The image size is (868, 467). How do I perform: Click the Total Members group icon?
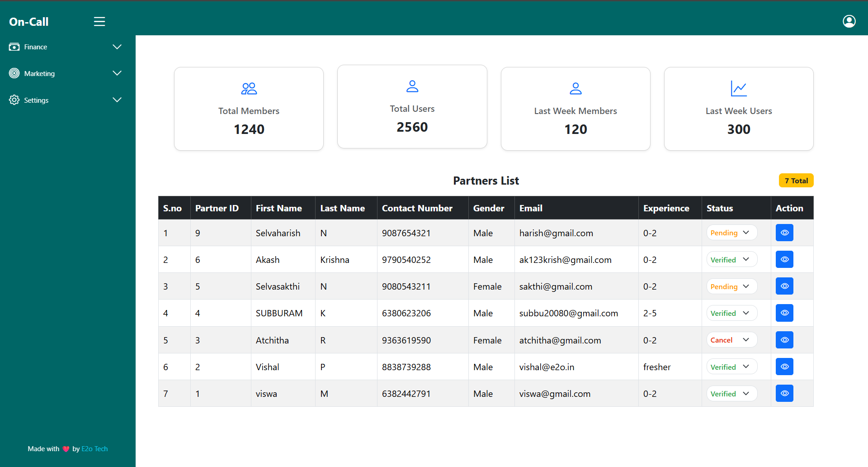pos(249,89)
